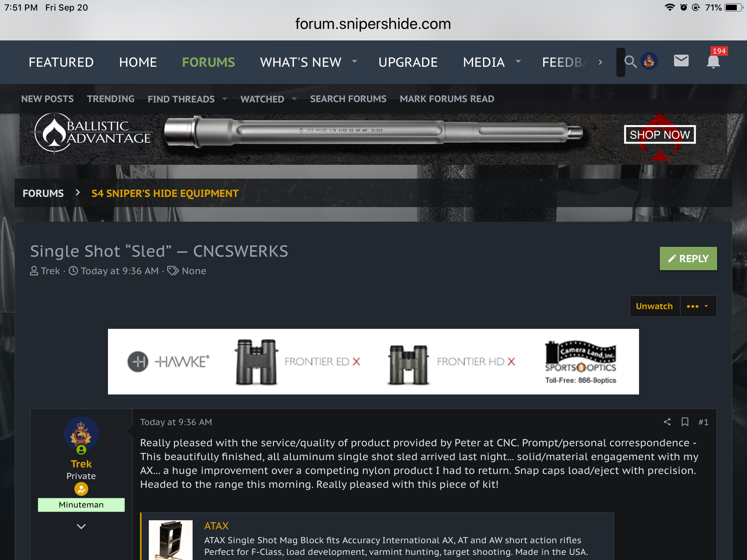Click Camera Land Sports Optics logo
The width and height of the screenshot is (747, 560).
tap(581, 362)
